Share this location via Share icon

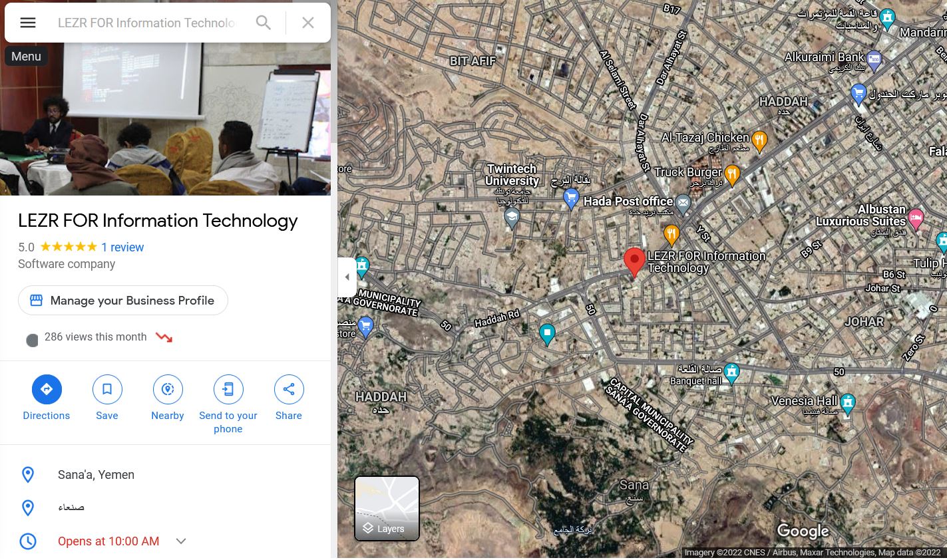pyautogui.click(x=289, y=390)
